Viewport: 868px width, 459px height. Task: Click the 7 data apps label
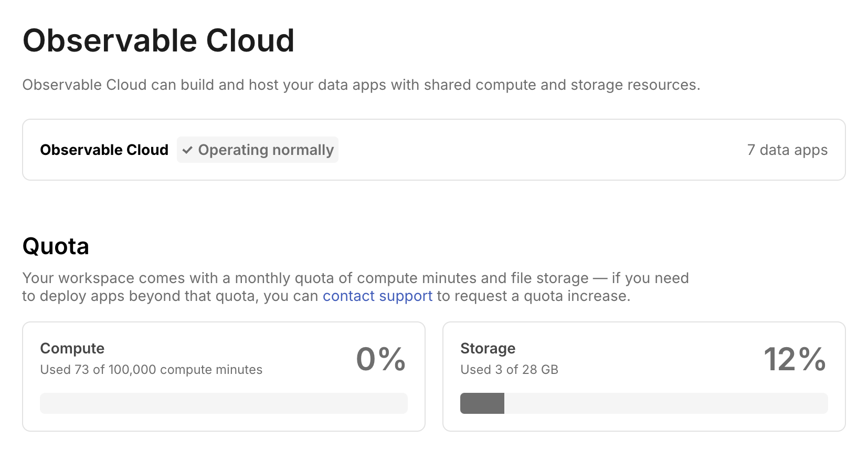[x=787, y=150]
